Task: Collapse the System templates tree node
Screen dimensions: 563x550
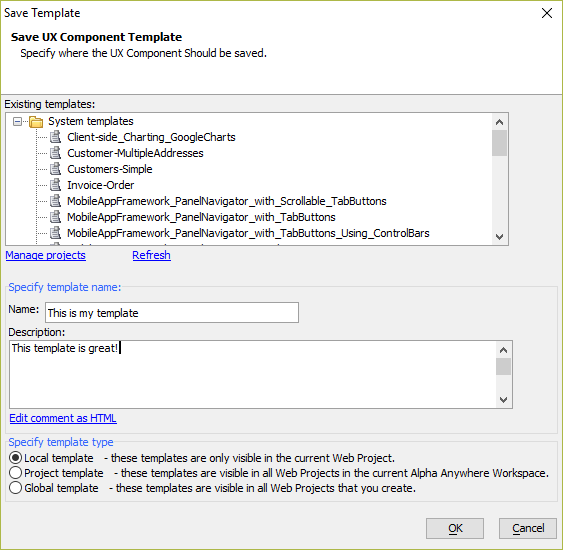Action: pyautogui.click(x=17, y=122)
